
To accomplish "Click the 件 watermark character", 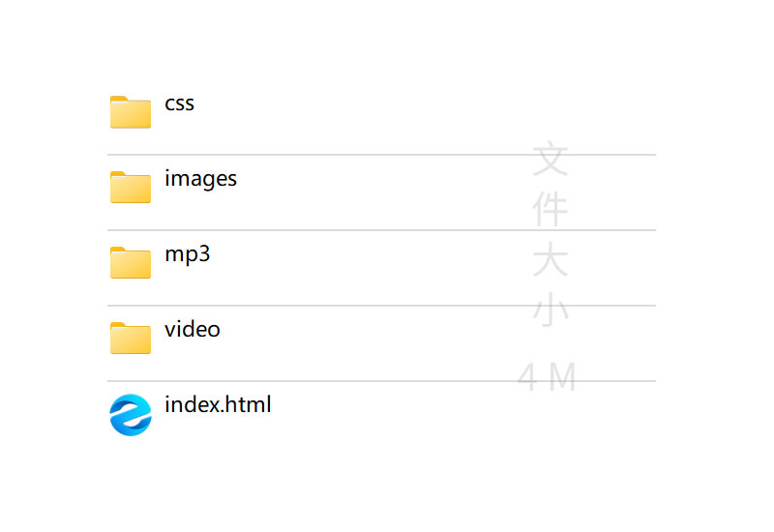I will click(x=550, y=210).
